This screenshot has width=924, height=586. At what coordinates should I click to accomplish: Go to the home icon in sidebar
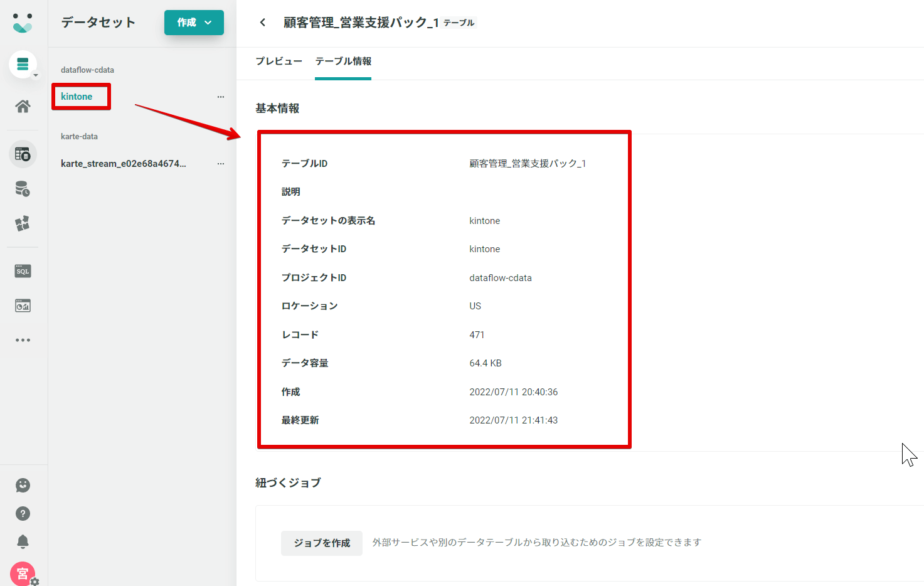point(23,107)
